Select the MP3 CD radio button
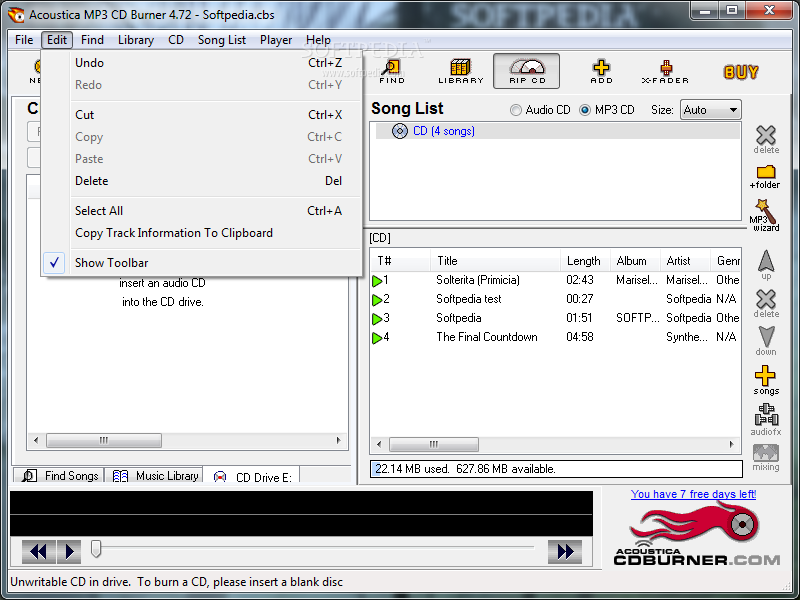Screen dimensions: 800x600 point(585,110)
